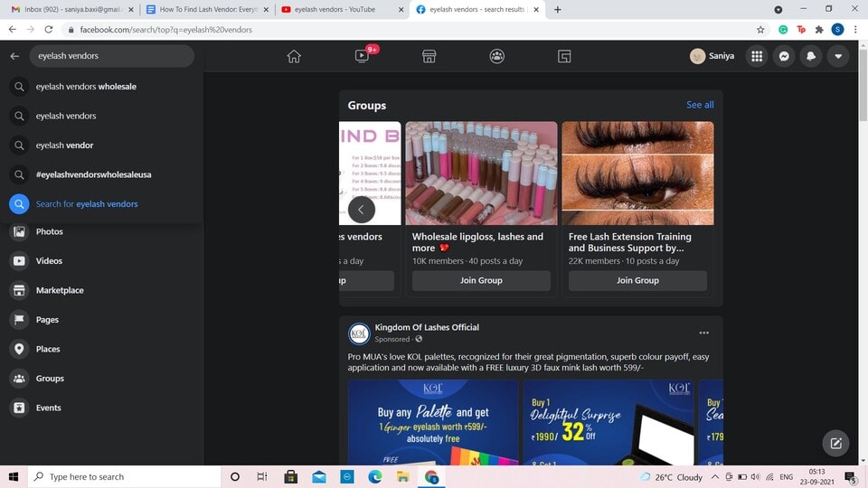Choose suggestion 'eyelash vendors wholesale'
The height and width of the screenshot is (488, 868).
pyautogui.click(x=102, y=87)
